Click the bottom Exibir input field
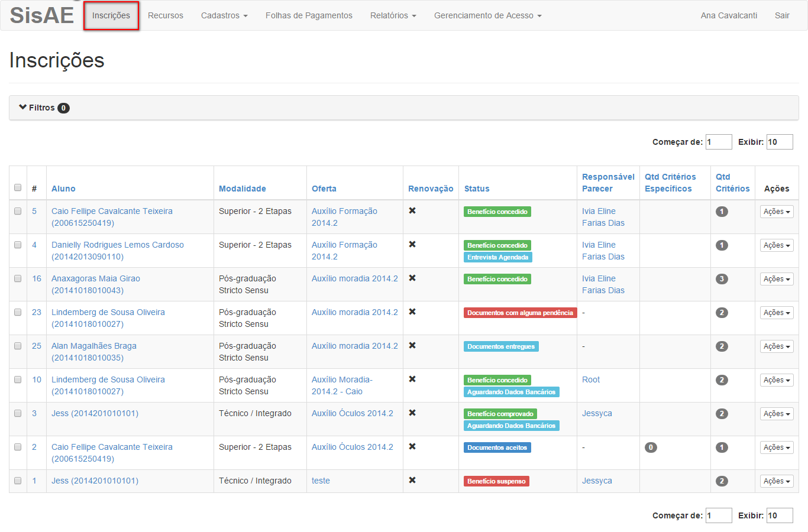The image size is (808, 532). coord(780,515)
